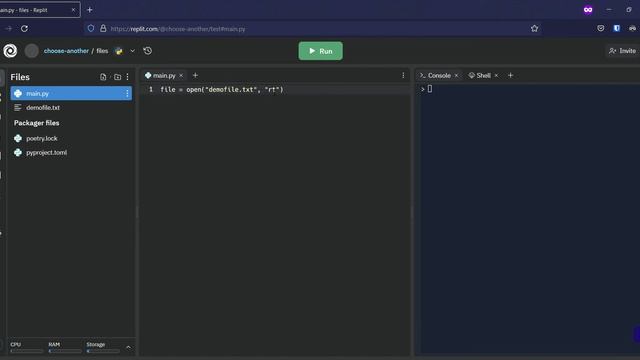This screenshot has height=360, width=640.
Task: Click the browser address bar
Action: point(312,29)
